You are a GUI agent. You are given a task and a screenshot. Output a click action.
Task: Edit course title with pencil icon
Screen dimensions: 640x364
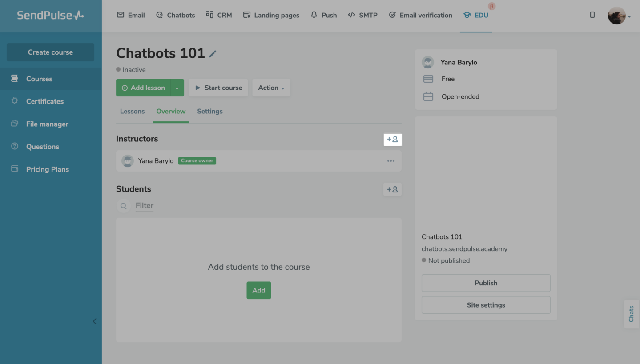(213, 54)
